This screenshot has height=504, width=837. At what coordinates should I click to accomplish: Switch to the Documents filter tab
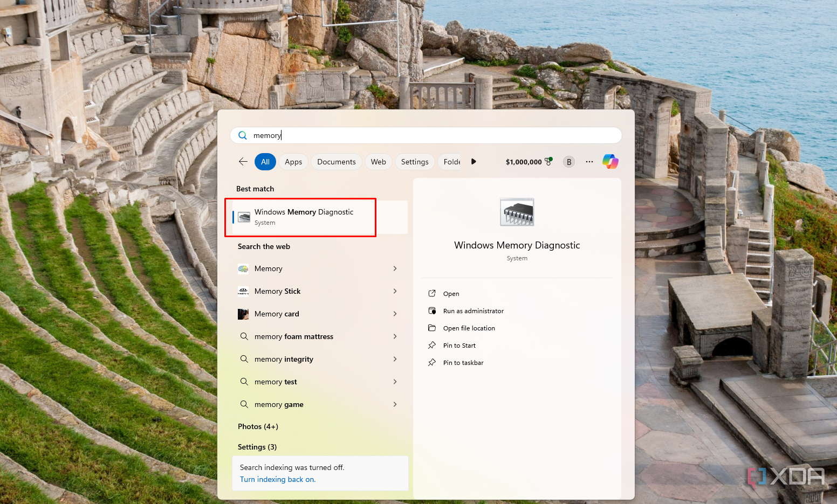pyautogui.click(x=337, y=162)
